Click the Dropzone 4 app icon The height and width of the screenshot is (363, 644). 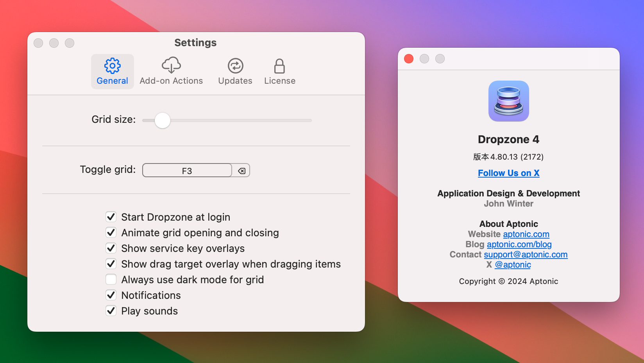[x=508, y=101]
